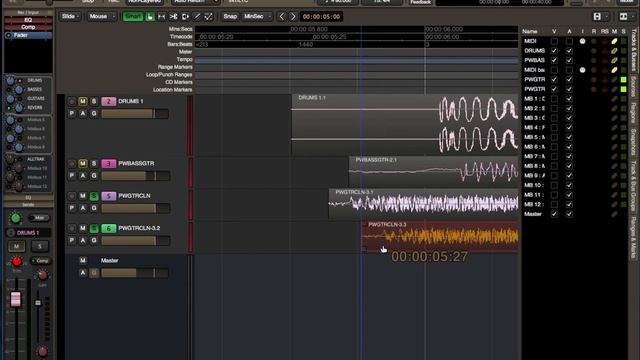Select the EQ processor slot
The height and width of the screenshot is (360, 640).
pos(28,20)
